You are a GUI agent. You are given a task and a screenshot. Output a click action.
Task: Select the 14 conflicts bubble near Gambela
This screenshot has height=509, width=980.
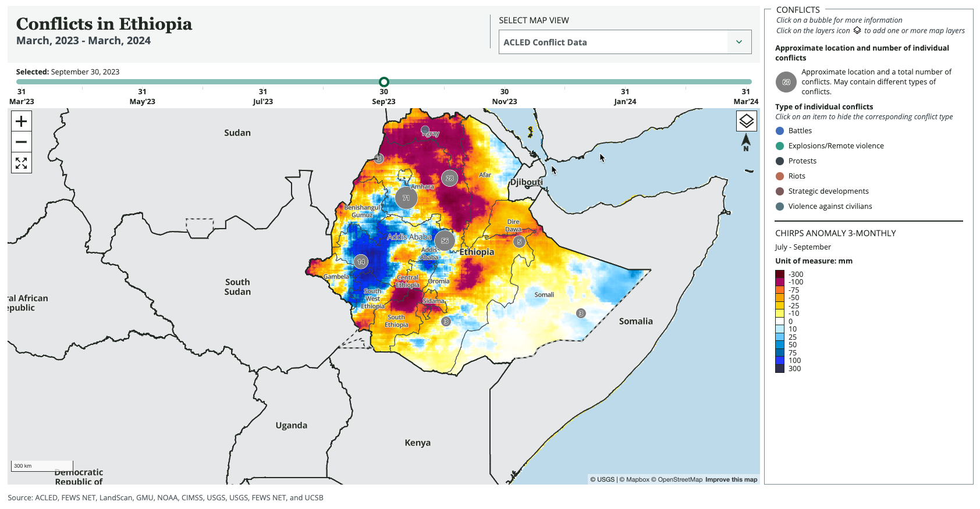[x=361, y=262]
